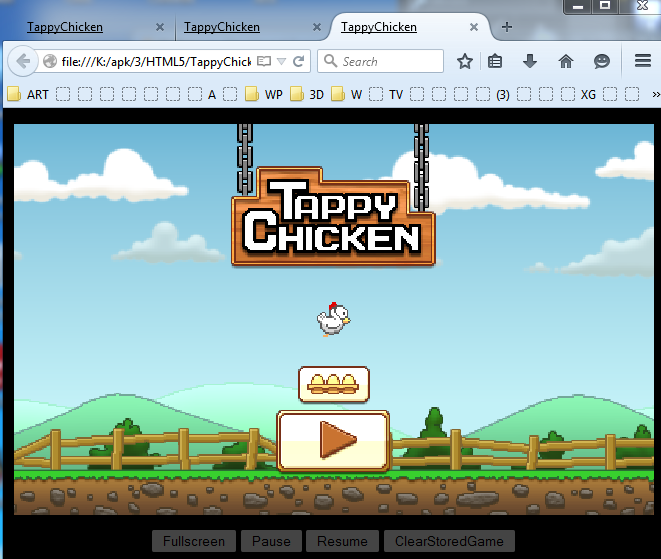Open the hamburger menu

point(643,61)
